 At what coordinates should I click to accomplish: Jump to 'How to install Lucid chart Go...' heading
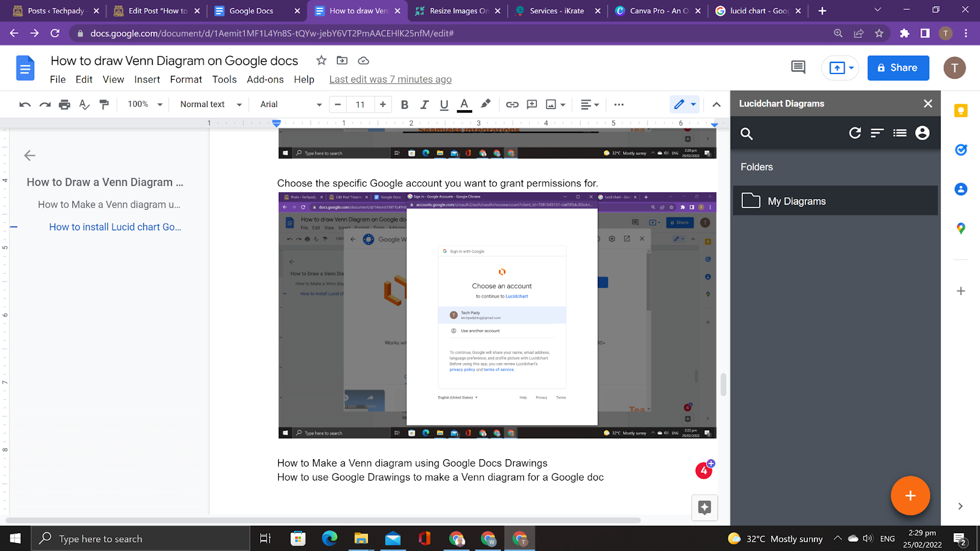point(115,227)
